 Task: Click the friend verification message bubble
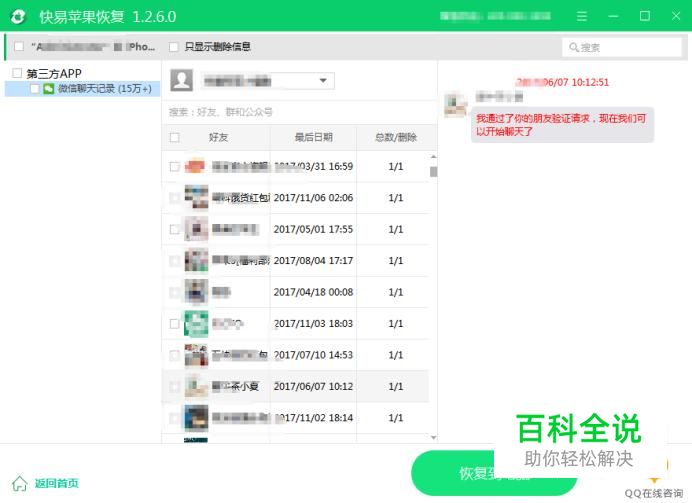click(x=562, y=125)
